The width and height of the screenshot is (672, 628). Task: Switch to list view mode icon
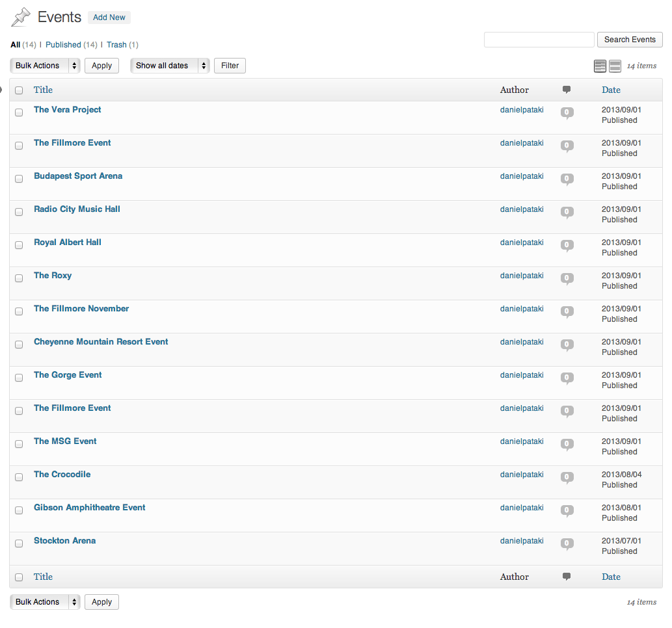coord(600,66)
